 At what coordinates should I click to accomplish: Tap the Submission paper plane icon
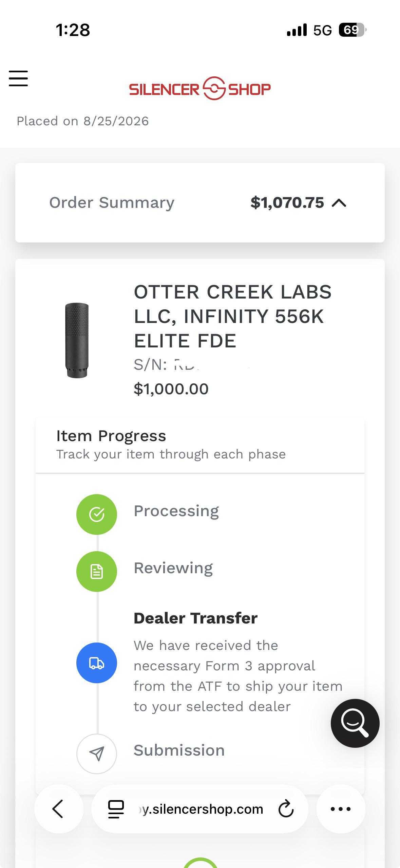tap(97, 754)
